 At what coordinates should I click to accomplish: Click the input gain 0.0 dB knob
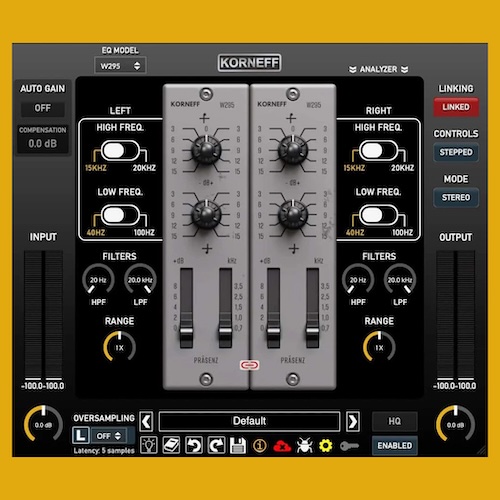click(x=43, y=424)
